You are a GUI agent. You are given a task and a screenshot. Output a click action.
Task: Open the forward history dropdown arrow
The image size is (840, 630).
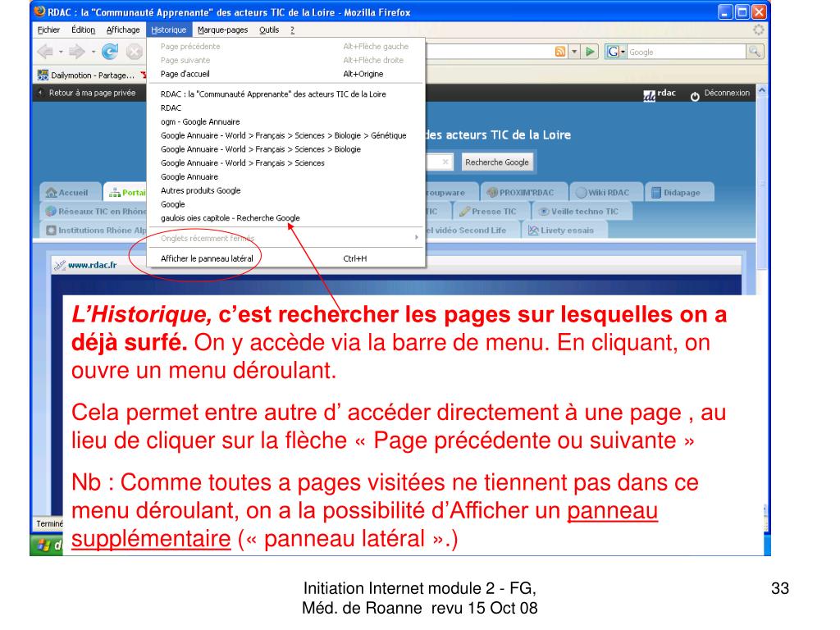pyautogui.click(x=94, y=52)
